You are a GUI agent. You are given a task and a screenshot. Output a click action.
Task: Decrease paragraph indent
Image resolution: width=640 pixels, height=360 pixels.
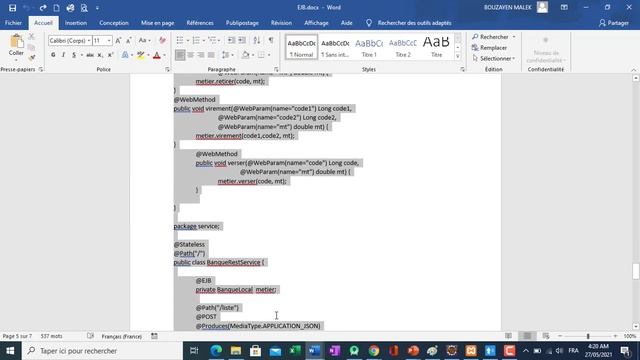[x=231, y=40]
